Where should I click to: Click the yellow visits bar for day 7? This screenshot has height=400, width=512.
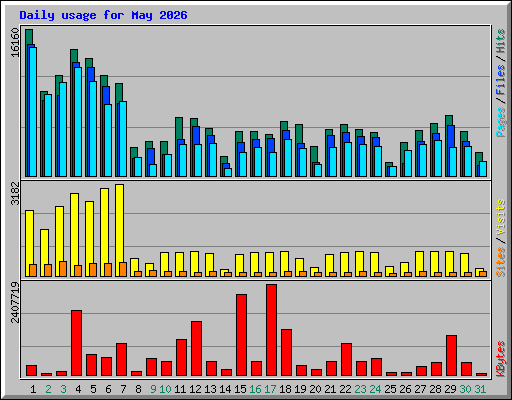coord(120,230)
